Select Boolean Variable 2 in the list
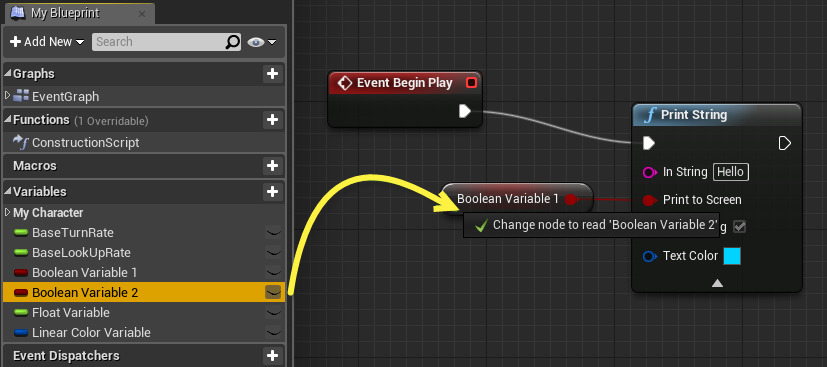 [x=85, y=293]
